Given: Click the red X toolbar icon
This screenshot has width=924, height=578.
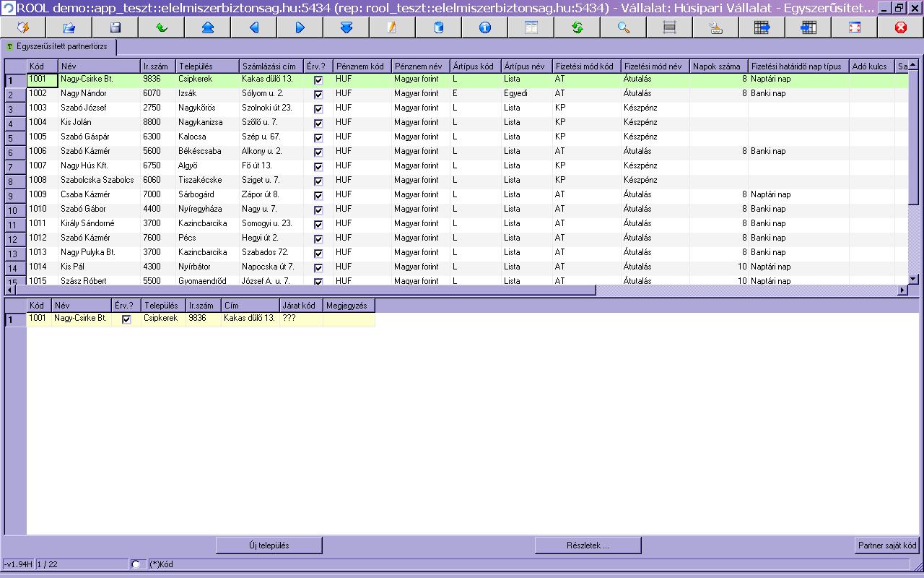Looking at the screenshot, I should [900, 27].
